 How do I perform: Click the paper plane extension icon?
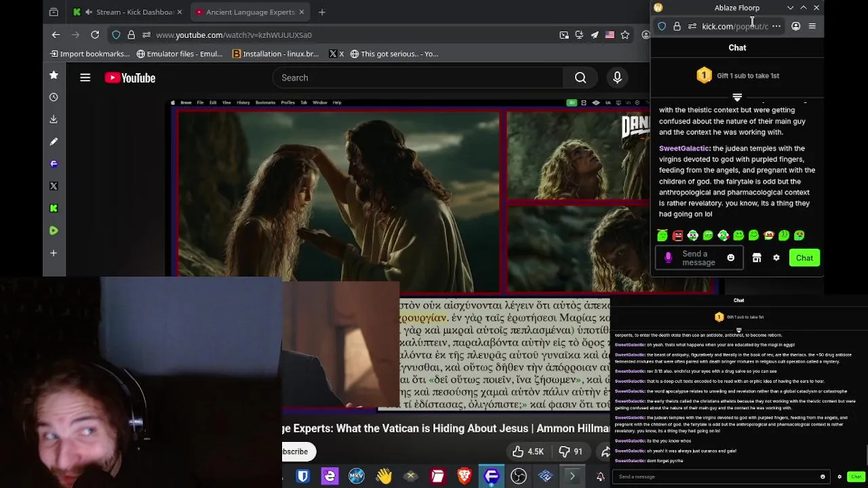tap(594, 35)
